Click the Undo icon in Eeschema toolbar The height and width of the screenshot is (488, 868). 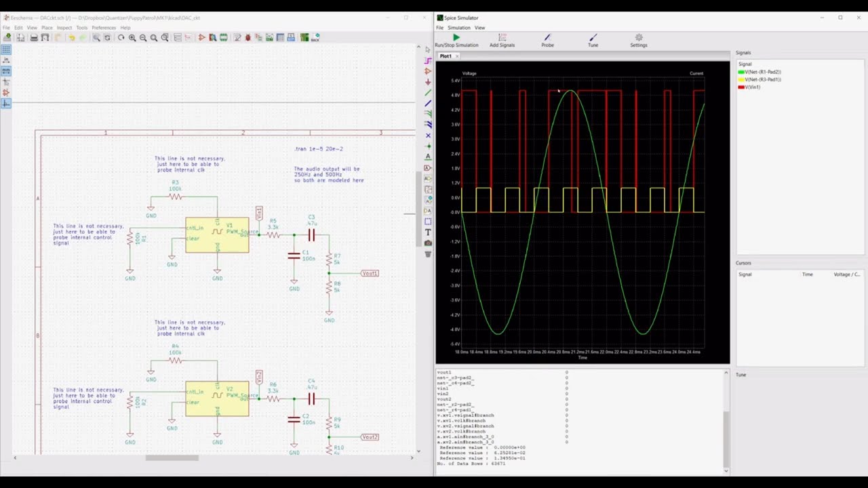(x=72, y=37)
